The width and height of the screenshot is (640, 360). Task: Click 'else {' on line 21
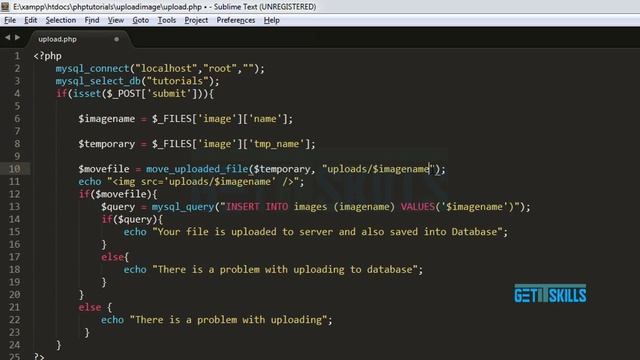coord(95,307)
